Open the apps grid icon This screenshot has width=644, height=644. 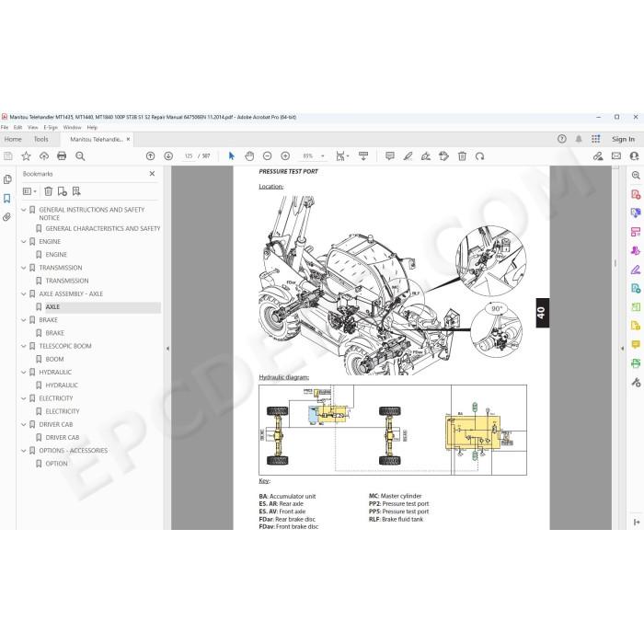tap(596, 139)
